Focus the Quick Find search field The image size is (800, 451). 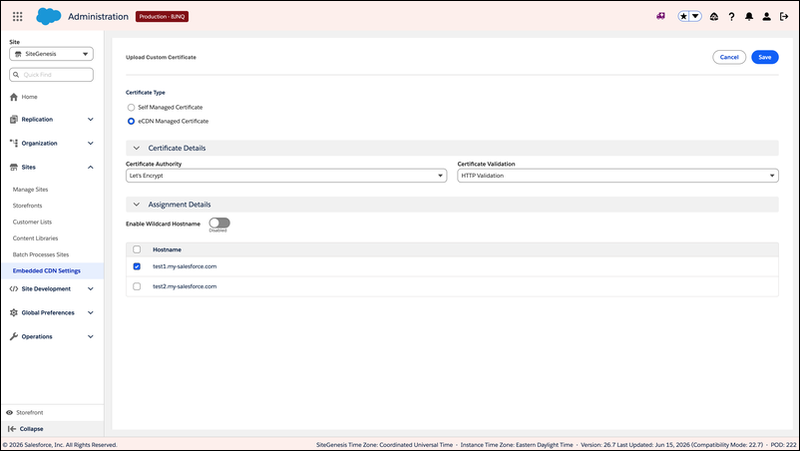click(52, 74)
